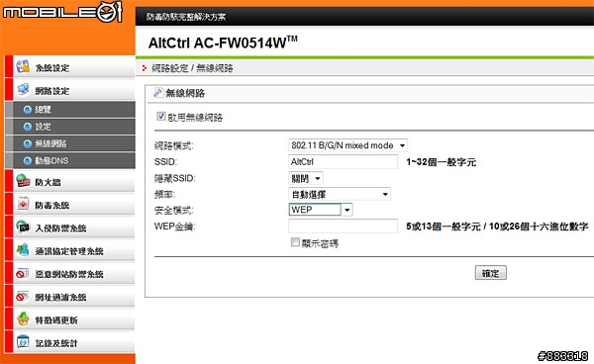Enable the 顯示密碼 checkbox
594x364 pixels.
coord(295,242)
